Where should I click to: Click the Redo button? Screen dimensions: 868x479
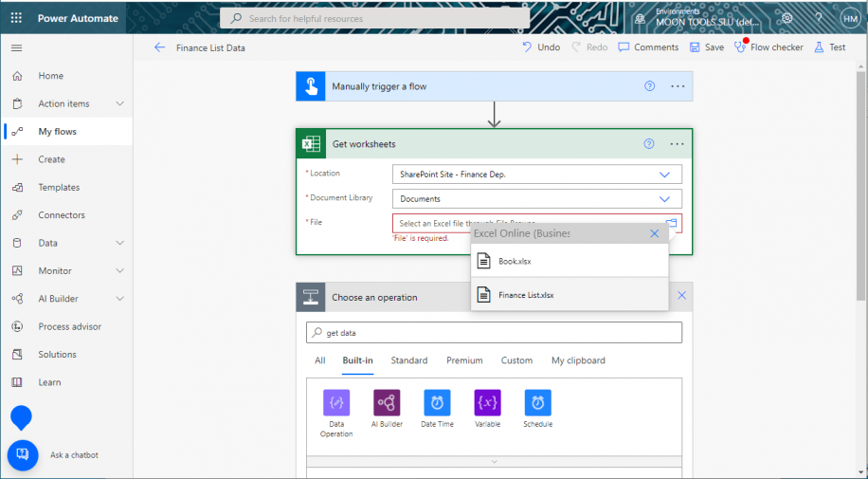[x=589, y=47]
